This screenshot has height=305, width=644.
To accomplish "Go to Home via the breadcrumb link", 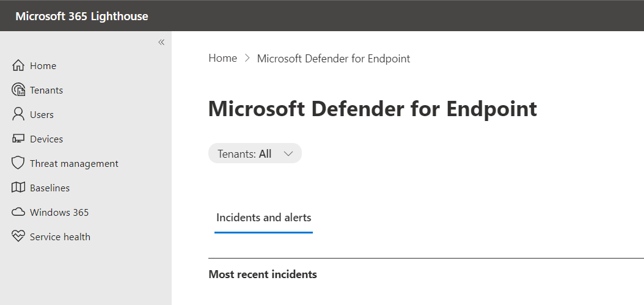I will (x=222, y=59).
